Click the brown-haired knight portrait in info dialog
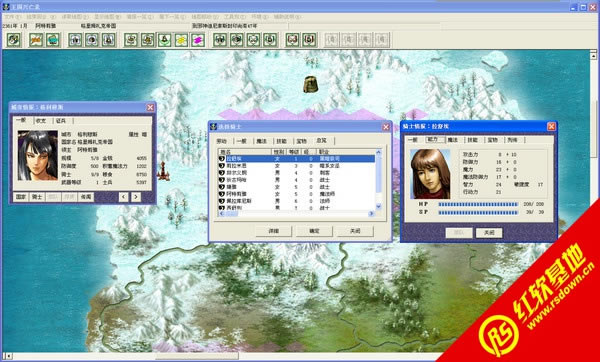600x362 pixels. [430, 174]
